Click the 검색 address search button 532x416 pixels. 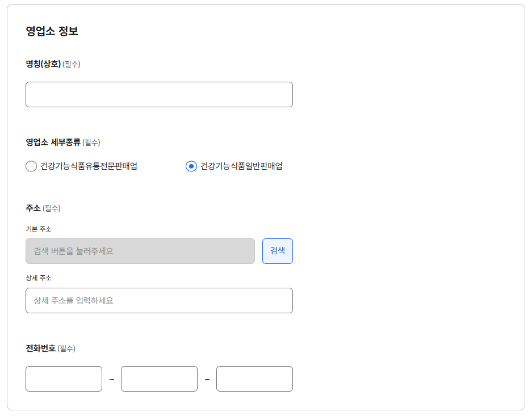coord(278,251)
